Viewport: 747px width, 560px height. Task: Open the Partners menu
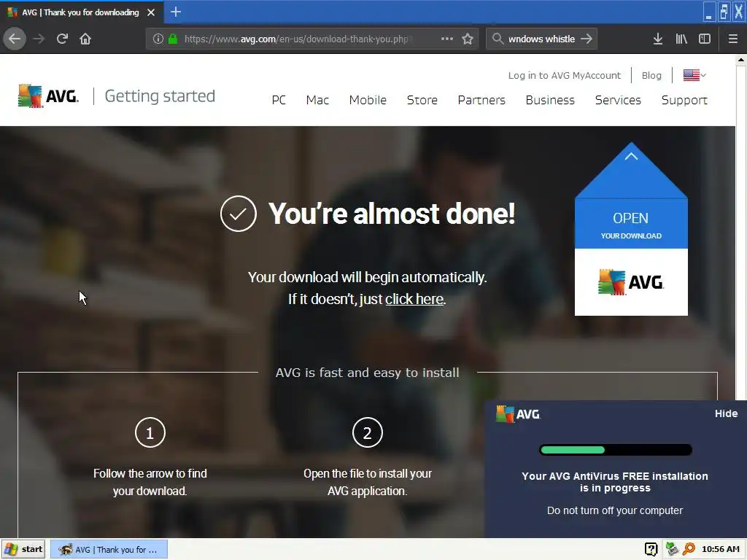(x=481, y=100)
